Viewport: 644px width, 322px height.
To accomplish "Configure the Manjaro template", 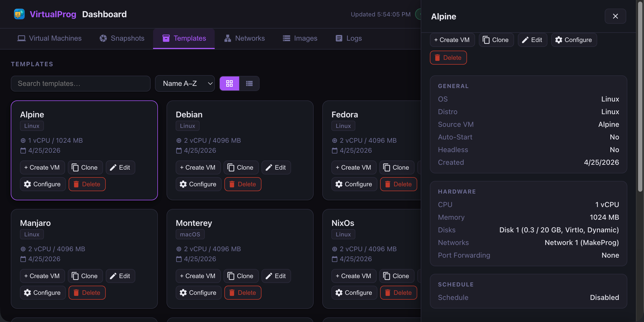I will [x=43, y=293].
